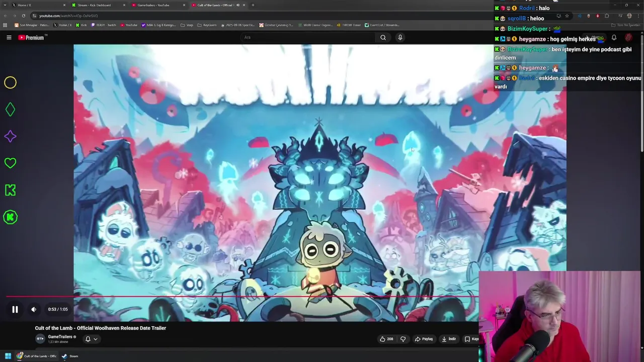This screenshot has height=362, width=644.
Task: Close the Home / X tab
Action: click(64, 5)
